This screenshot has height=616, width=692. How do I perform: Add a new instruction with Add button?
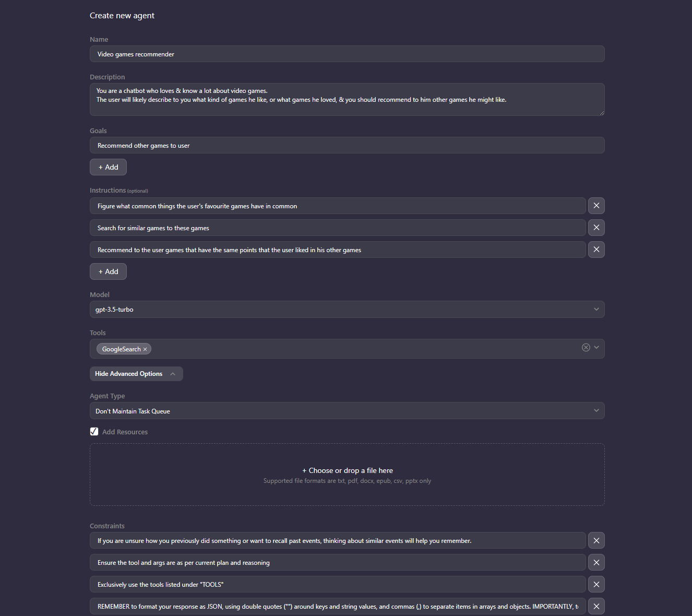pyautogui.click(x=108, y=271)
